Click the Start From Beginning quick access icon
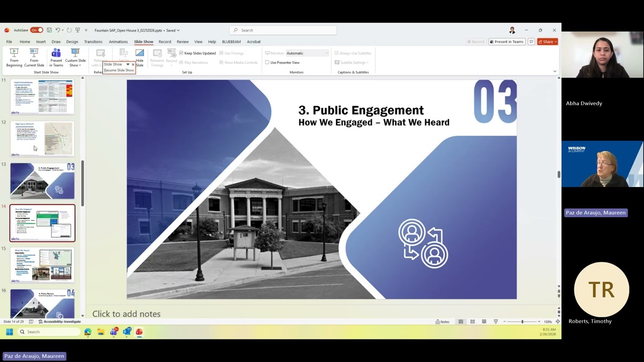 pyautogui.click(x=78, y=30)
